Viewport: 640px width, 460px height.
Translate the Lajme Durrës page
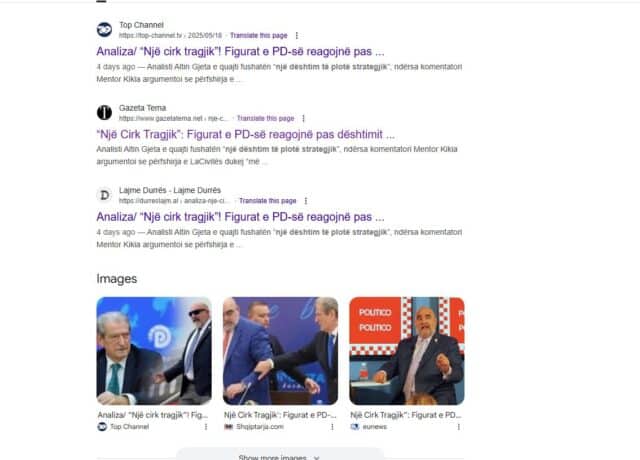click(x=268, y=201)
